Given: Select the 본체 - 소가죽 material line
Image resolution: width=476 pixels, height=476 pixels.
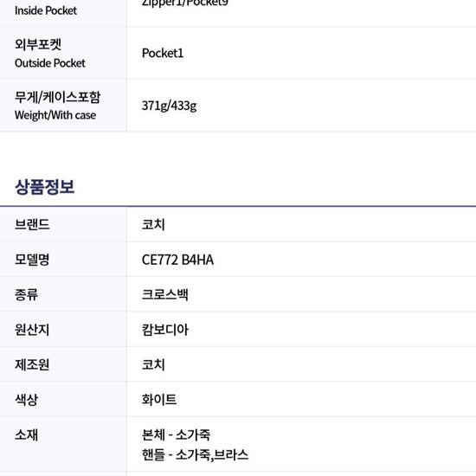Looking at the screenshot, I should pyautogui.click(x=176, y=434).
